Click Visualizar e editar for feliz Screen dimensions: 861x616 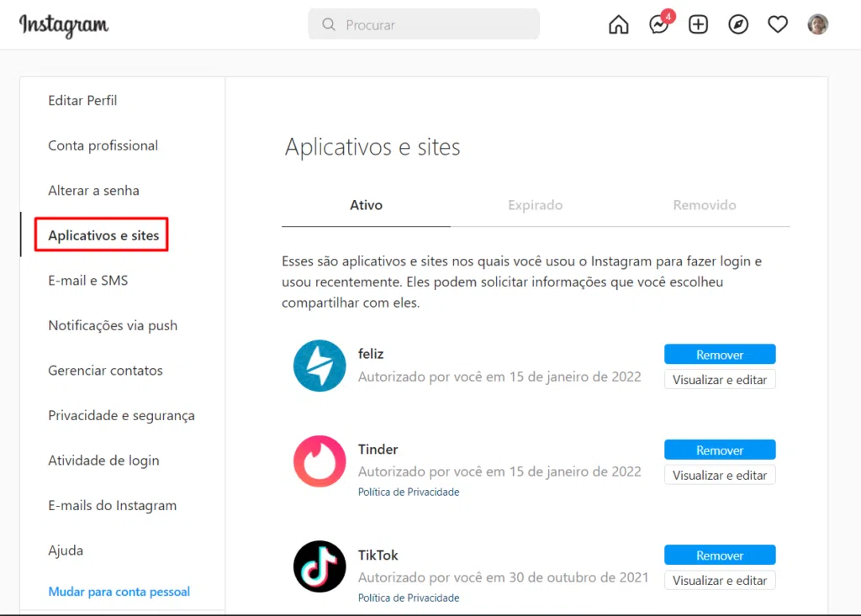[x=719, y=379]
